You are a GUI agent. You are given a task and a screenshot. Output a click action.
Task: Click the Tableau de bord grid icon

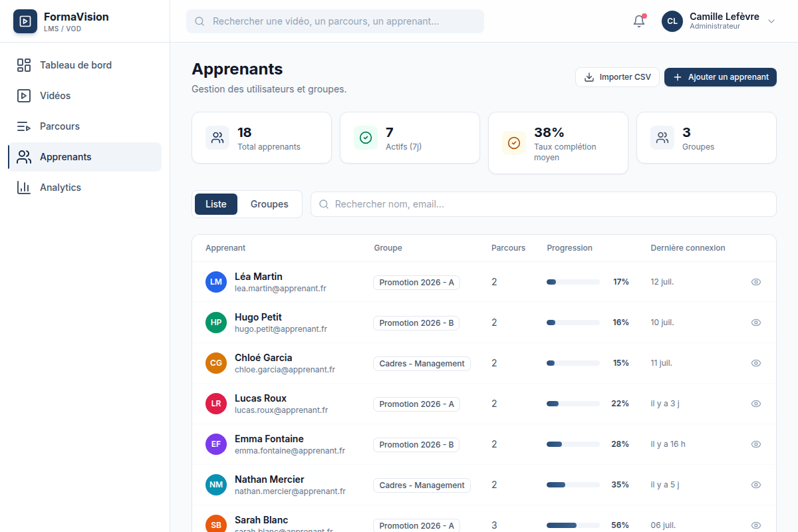tap(24, 65)
